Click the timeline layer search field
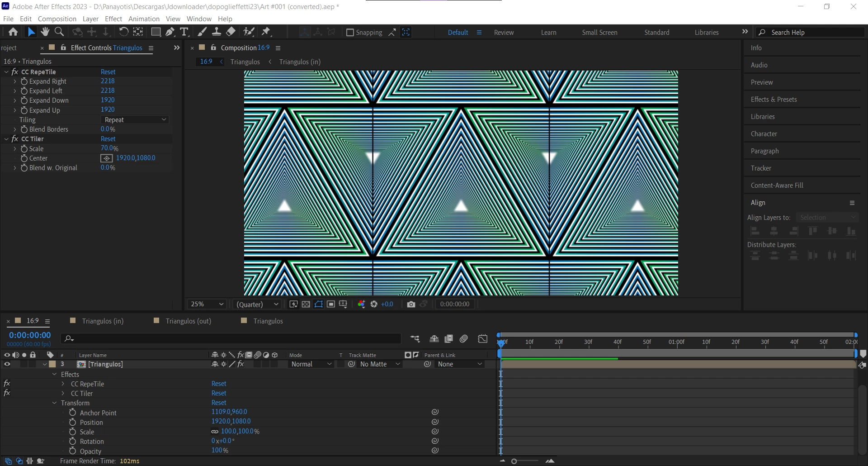Screen dimensions: 868x466 (232, 338)
